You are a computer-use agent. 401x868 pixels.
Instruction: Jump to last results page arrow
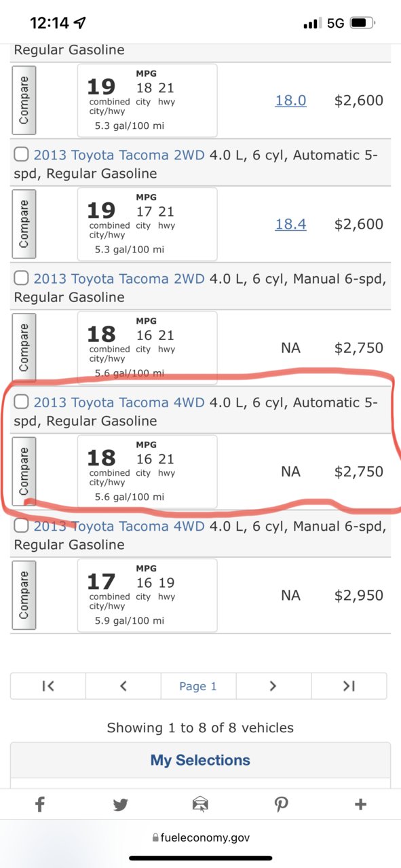[x=349, y=686]
